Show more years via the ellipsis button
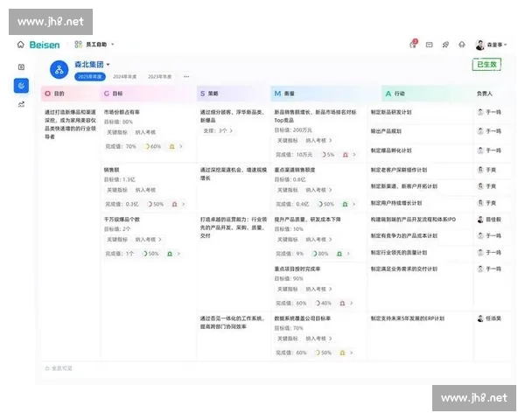This screenshot has width=525, height=420. [186, 77]
